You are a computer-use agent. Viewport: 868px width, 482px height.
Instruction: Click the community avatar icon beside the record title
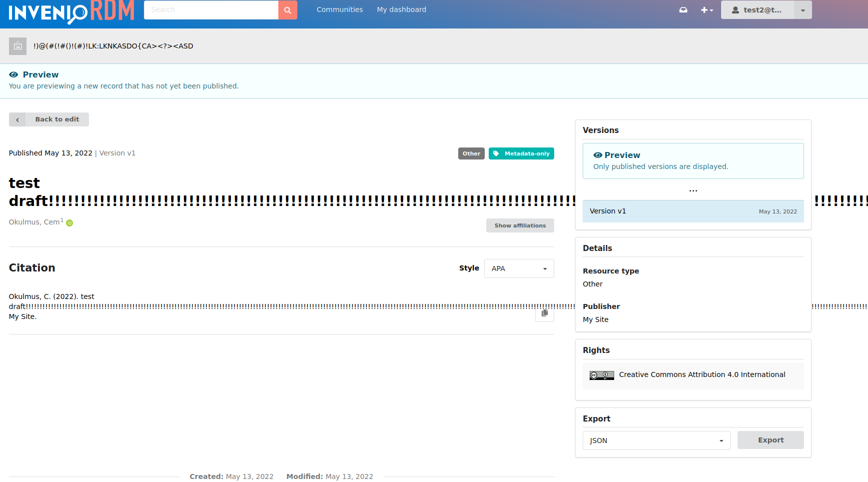17,46
